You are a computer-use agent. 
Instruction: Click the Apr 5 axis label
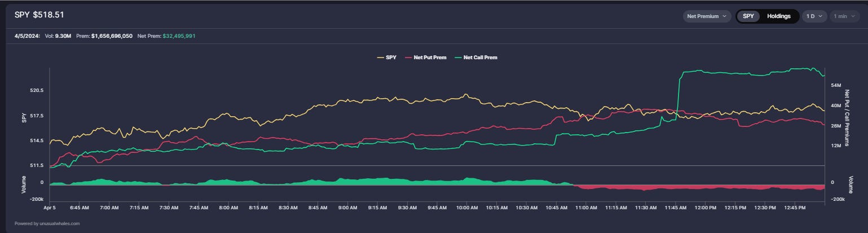pyautogui.click(x=50, y=208)
